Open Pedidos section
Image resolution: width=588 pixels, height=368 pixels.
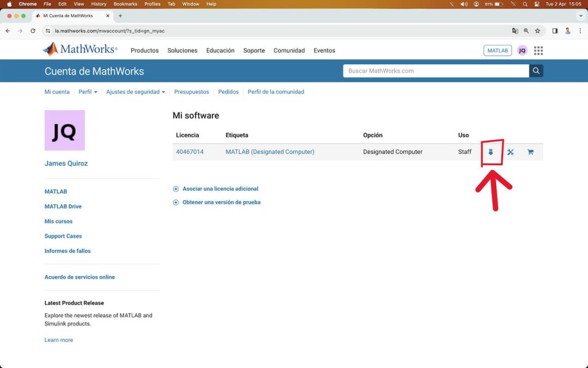click(229, 91)
